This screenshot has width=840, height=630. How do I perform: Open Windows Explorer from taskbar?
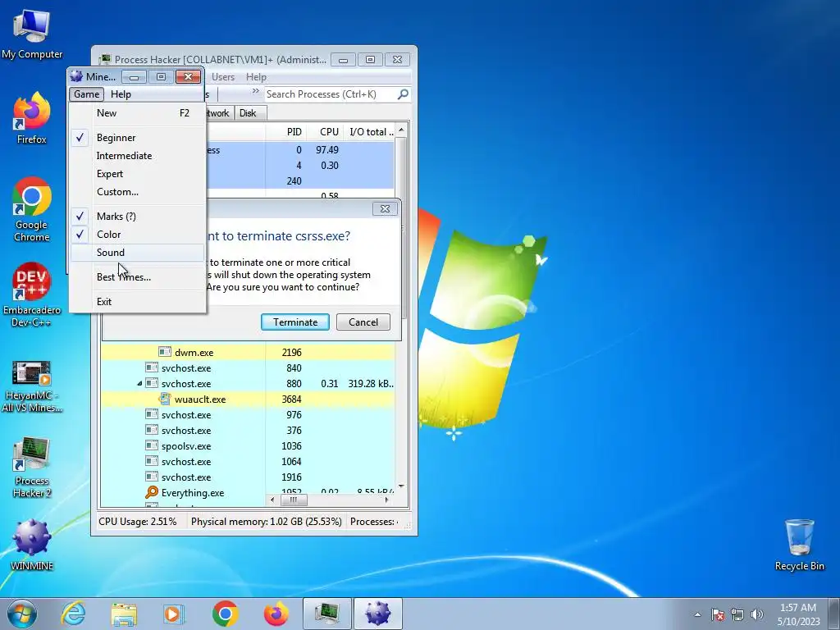coord(124,614)
